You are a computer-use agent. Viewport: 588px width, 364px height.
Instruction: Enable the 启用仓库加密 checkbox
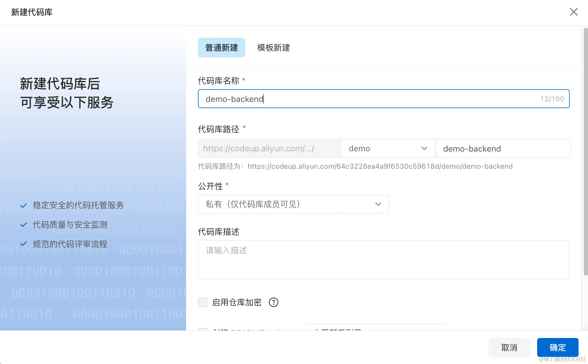(x=203, y=302)
